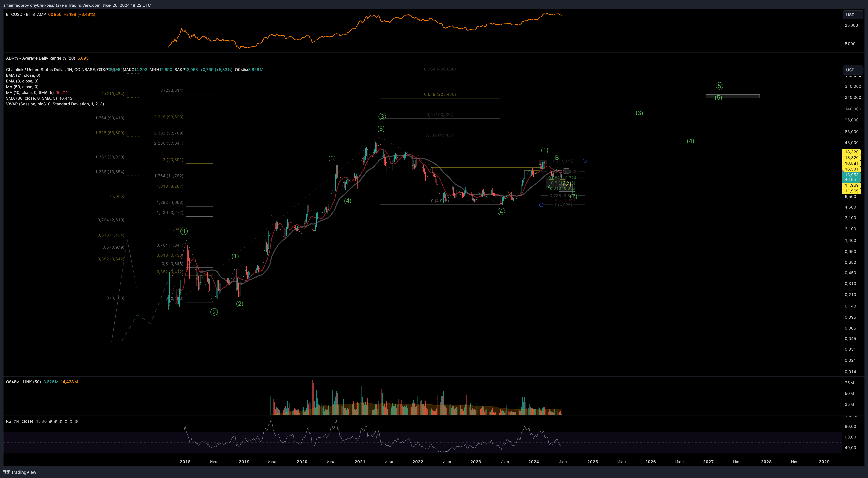The height and width of the screenshot is (478, 868).
Task: Click the 2018 label on the time axis
Action: point(185,462)
